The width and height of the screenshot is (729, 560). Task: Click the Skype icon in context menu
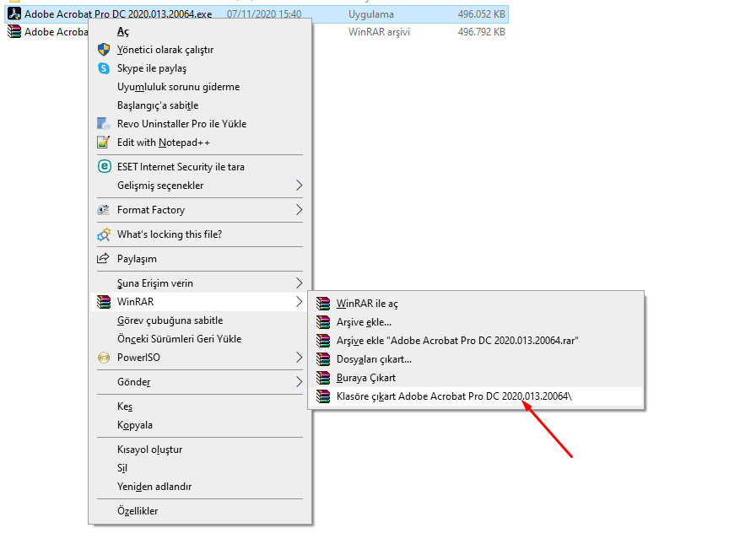(104, 67)
